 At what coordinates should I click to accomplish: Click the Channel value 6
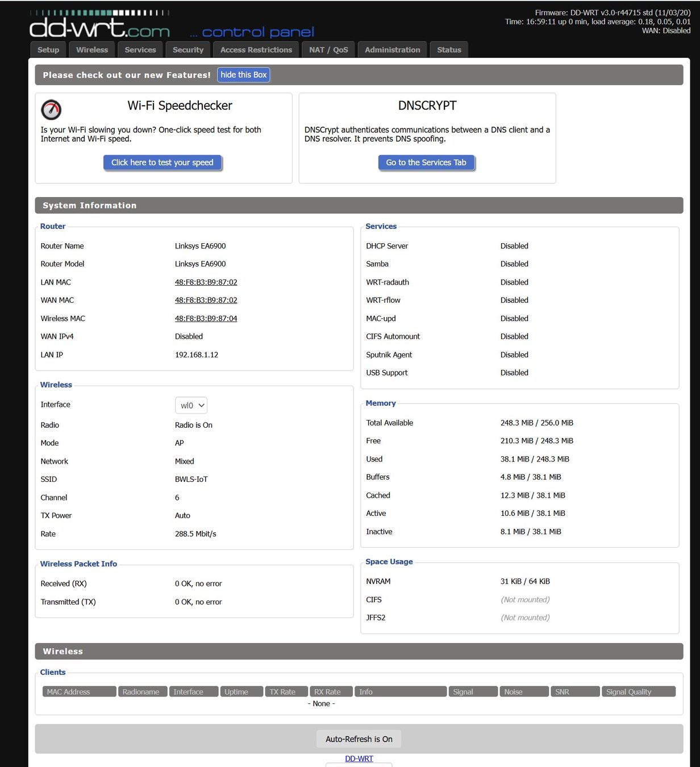(x=177, y=498)
